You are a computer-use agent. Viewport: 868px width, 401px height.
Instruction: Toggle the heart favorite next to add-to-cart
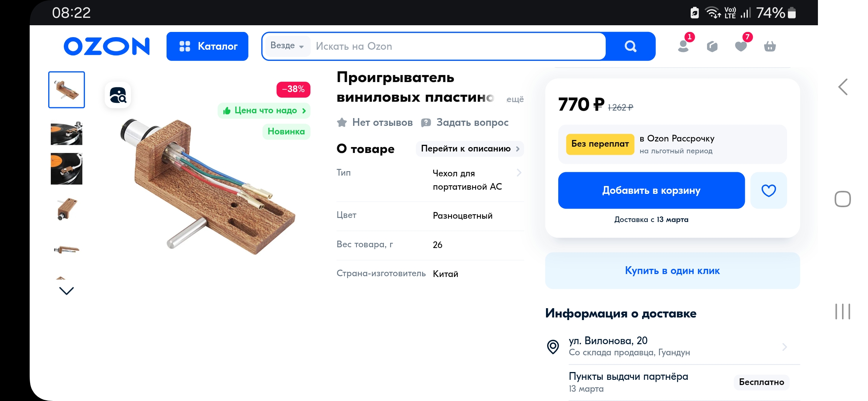(x=769, y=190)
